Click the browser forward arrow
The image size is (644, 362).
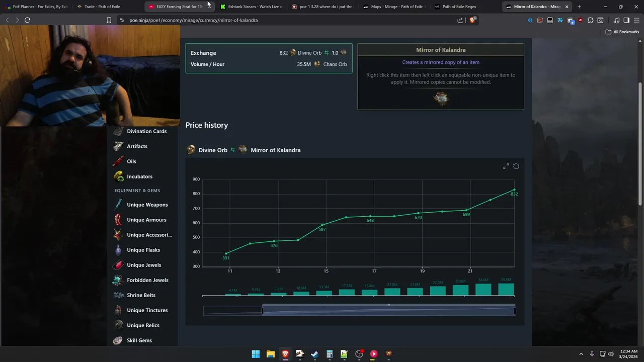17,20
